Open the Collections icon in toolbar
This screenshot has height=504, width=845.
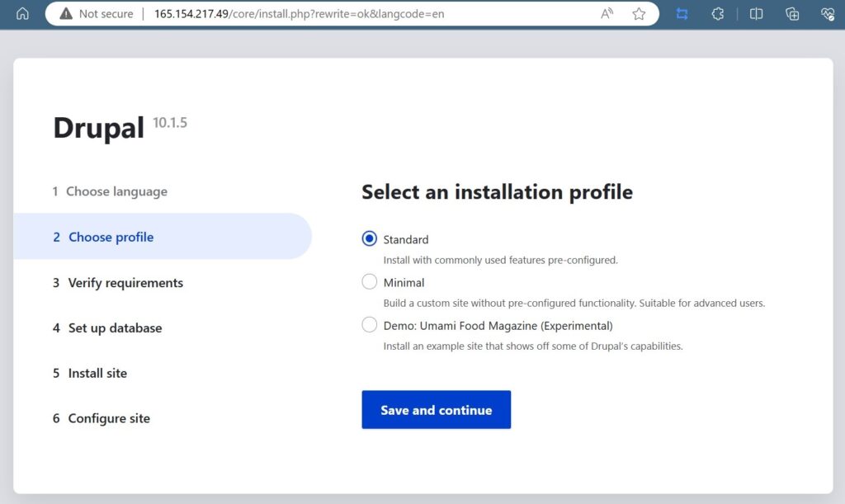coord(792,14)
